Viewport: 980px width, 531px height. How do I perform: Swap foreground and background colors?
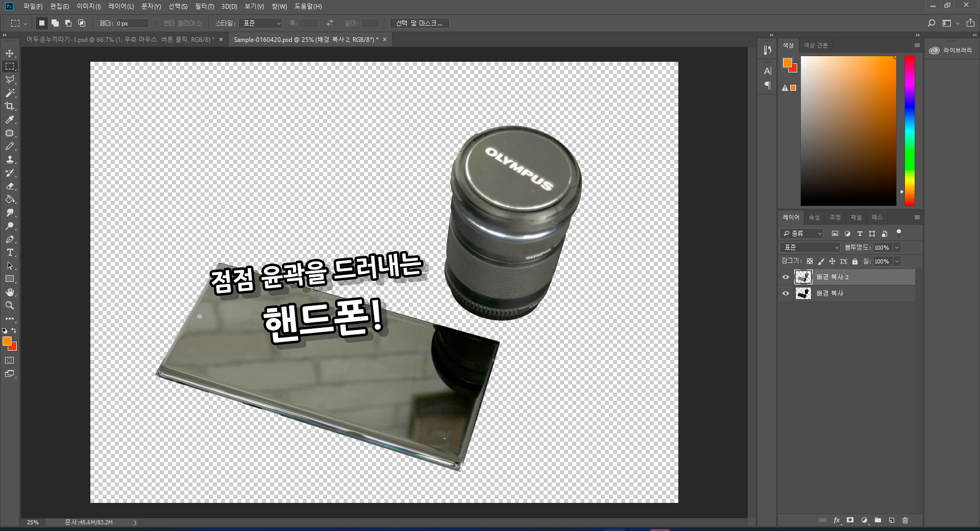[x=14, y=330]
